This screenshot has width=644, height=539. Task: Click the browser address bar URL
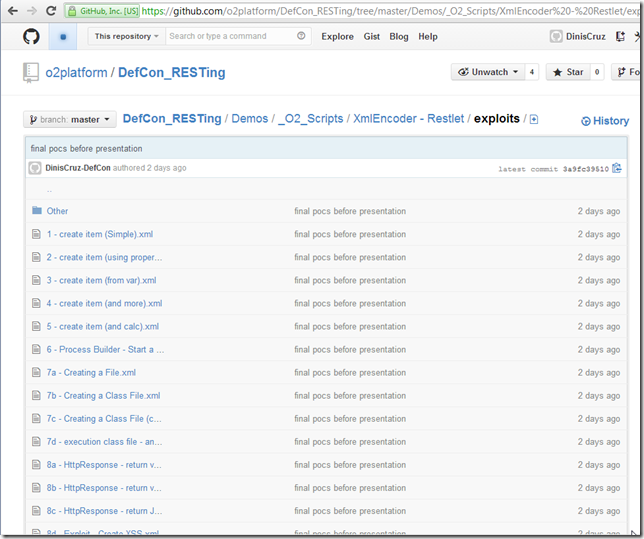coord(390,11)
